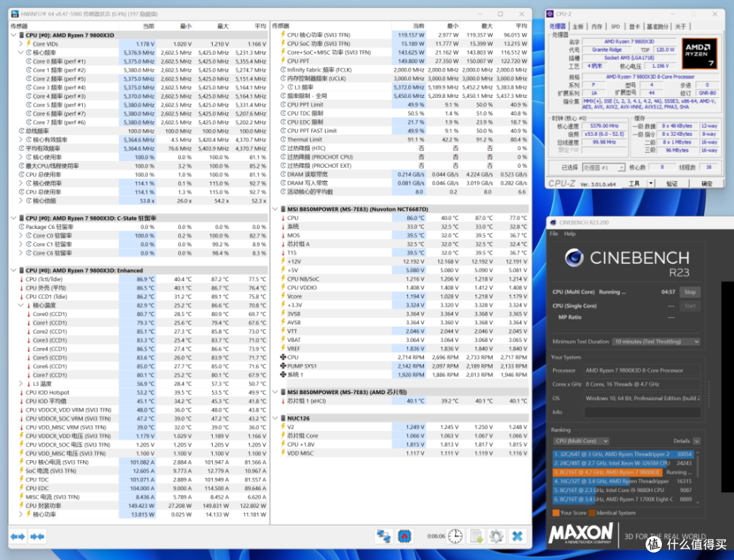Click the blue X close-sensors icon
Viewport: 734px width, 560px height.
point(517,536)
